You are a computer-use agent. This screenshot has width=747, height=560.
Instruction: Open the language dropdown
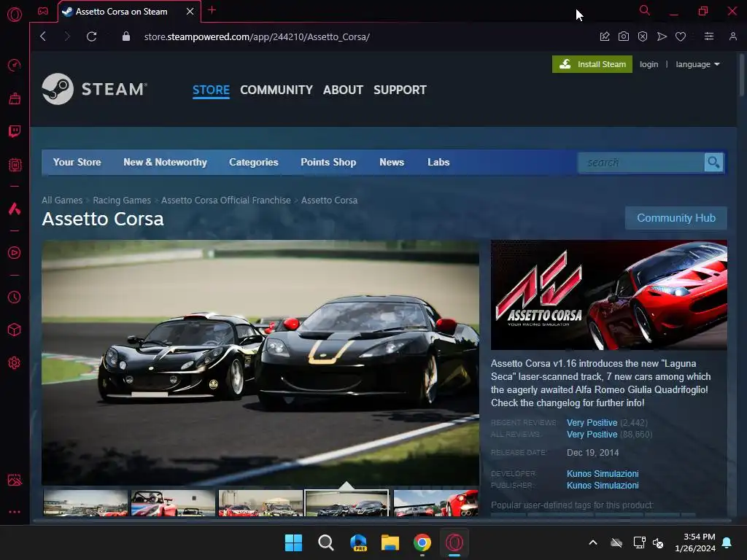tap(697, 64)
